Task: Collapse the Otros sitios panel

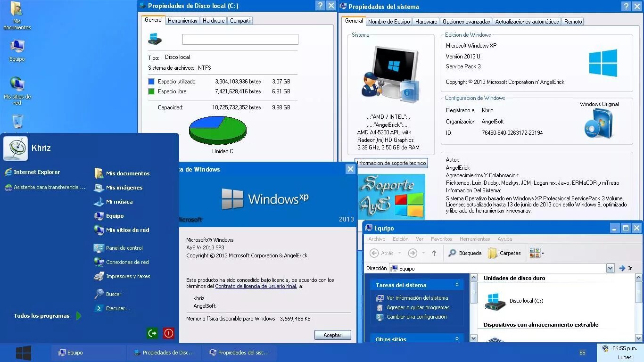Action: click(x=457, y=338)
